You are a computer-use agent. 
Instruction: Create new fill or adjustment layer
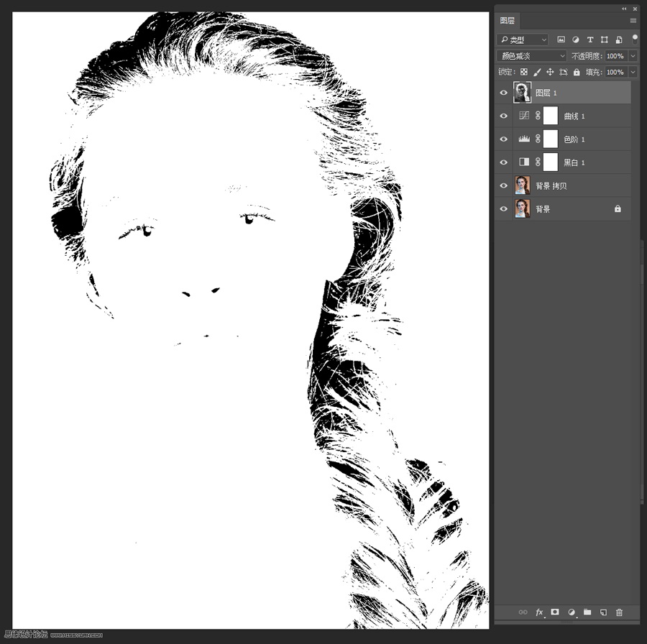point(572,612)
